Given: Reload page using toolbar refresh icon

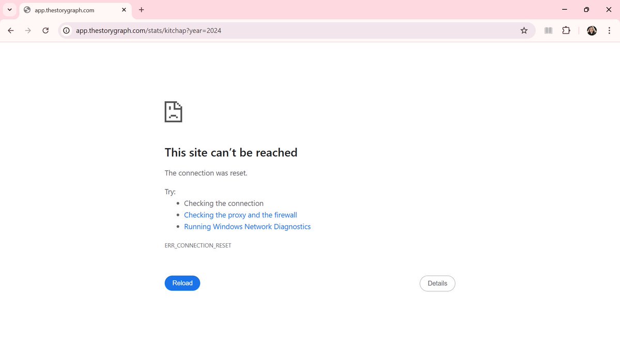Looking at the screenshot, I should (45, 30).
